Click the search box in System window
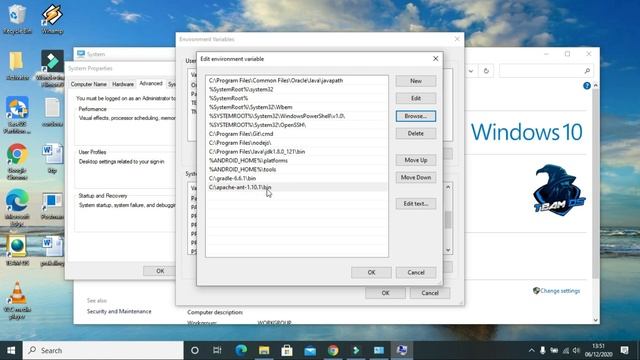640x360 pixels. pos(545,71)
